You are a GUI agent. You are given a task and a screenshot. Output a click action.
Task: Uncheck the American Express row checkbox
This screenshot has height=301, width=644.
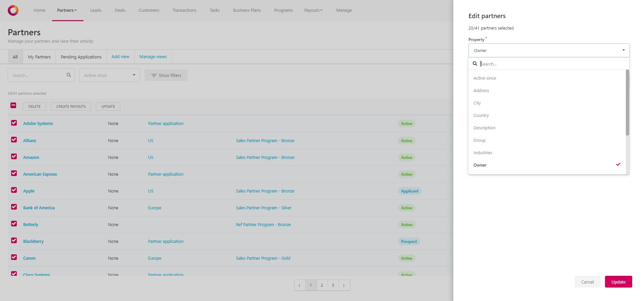pyautogui.click(x=14, y=173)
